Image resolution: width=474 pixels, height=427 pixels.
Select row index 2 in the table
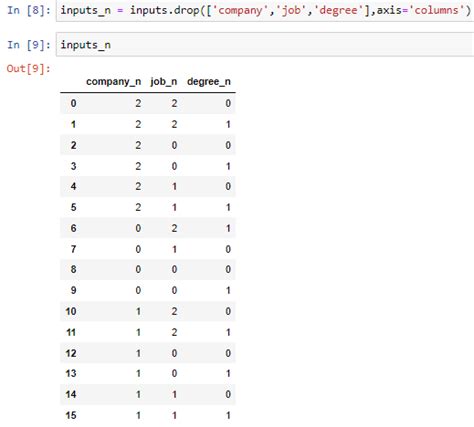pos(73,145)
